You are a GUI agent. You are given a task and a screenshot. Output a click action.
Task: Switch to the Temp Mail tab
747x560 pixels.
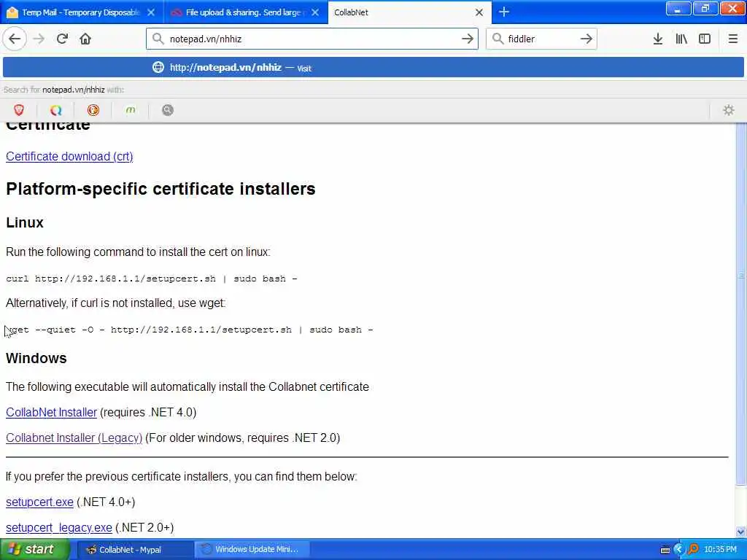81,12
